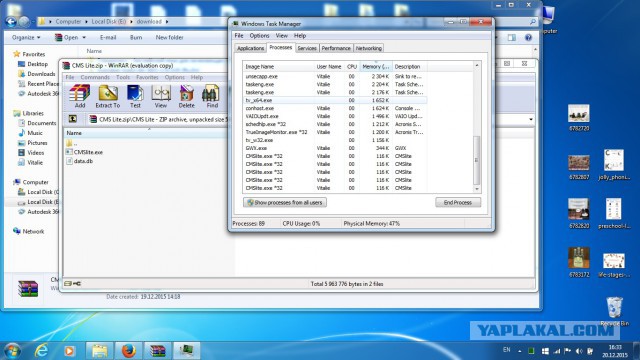Switch to WinRAR on the taskbar
This screenshot has height=360, width=640.
[157, 351]
